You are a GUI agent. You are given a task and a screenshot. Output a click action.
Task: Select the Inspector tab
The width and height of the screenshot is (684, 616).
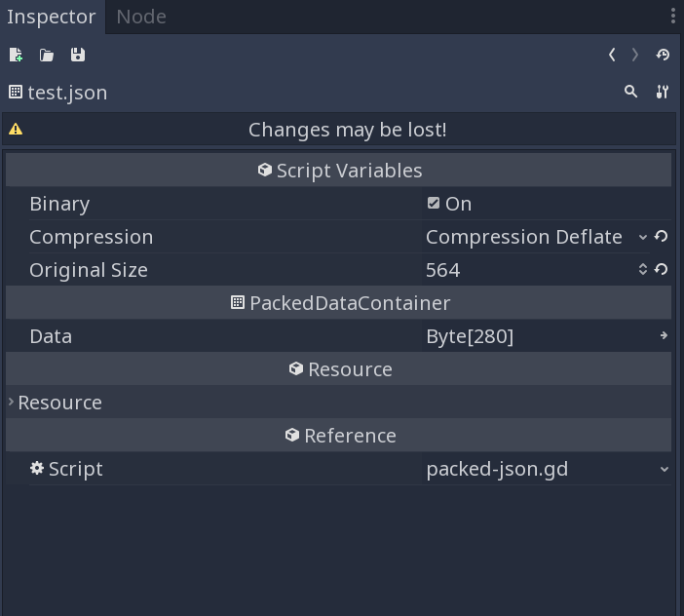(x=52, y=17)
